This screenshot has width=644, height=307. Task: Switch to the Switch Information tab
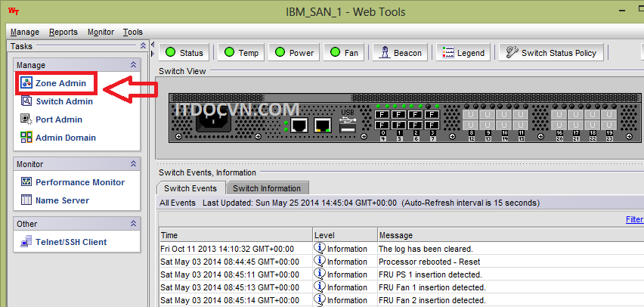click(267, 188)
